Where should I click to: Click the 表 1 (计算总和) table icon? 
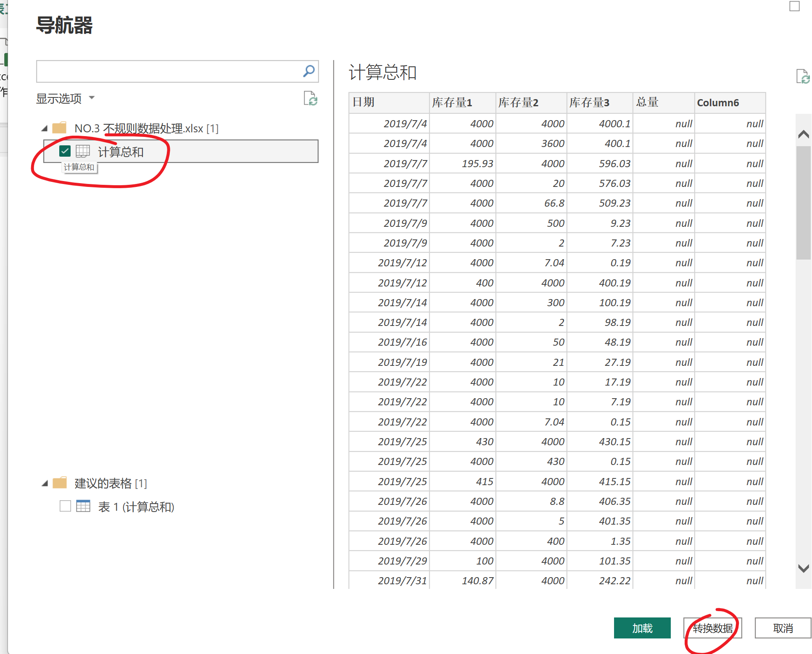pos(83,506)
